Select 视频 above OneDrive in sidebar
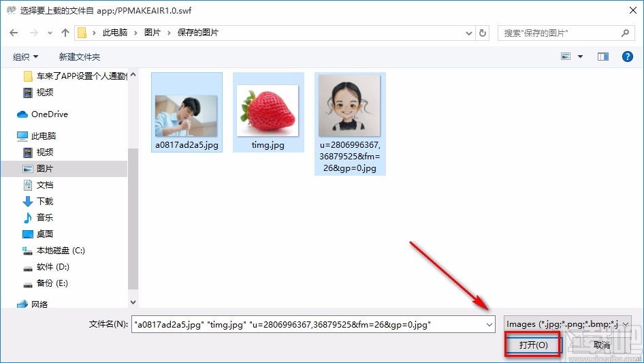Image resolution: width=644 pixels, height=363 pixels. pos(38,93)
